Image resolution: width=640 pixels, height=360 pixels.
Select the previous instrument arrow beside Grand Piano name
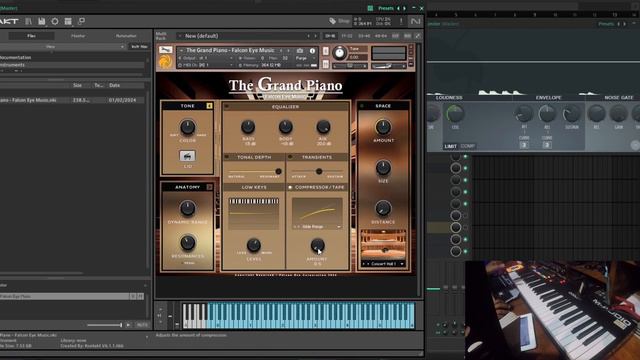281,51
